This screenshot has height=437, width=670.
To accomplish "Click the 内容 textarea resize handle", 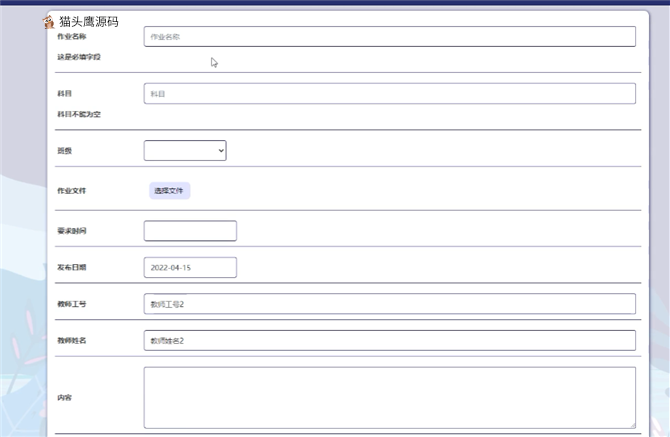I will pyautogui.click(x=632, y=425).
